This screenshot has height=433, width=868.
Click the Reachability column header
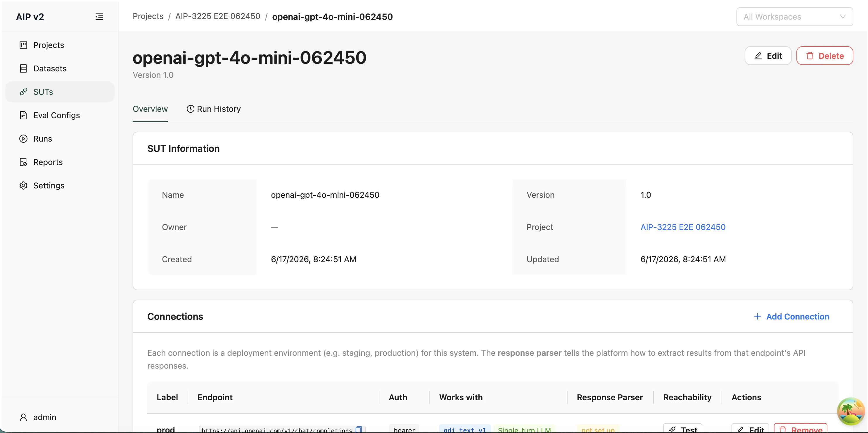[x=687, y=397]
